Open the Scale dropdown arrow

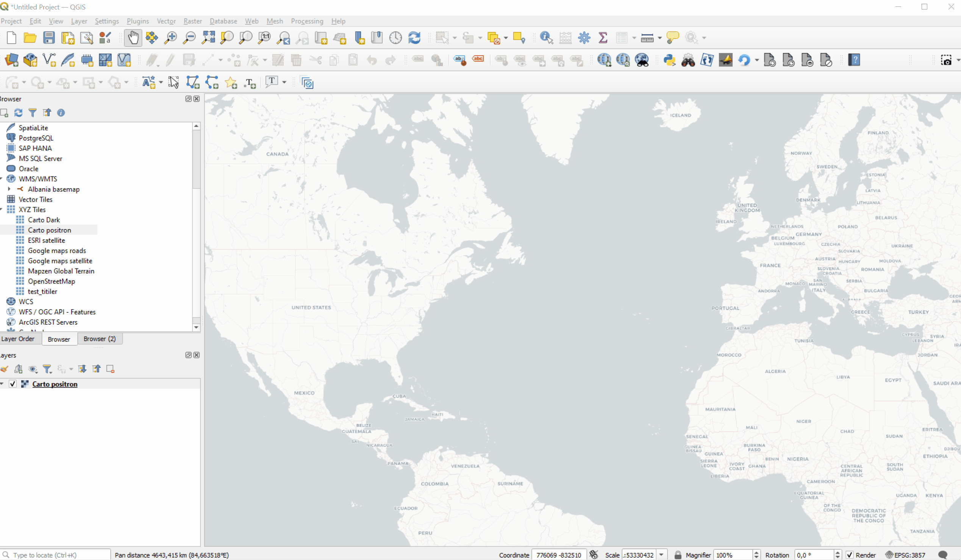click(x=662, y=555)
